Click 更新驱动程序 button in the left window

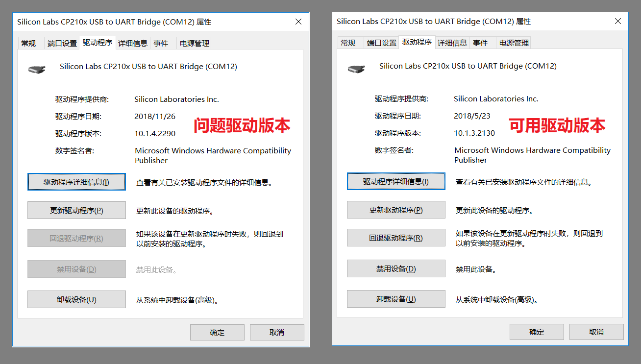coord(76,210)
